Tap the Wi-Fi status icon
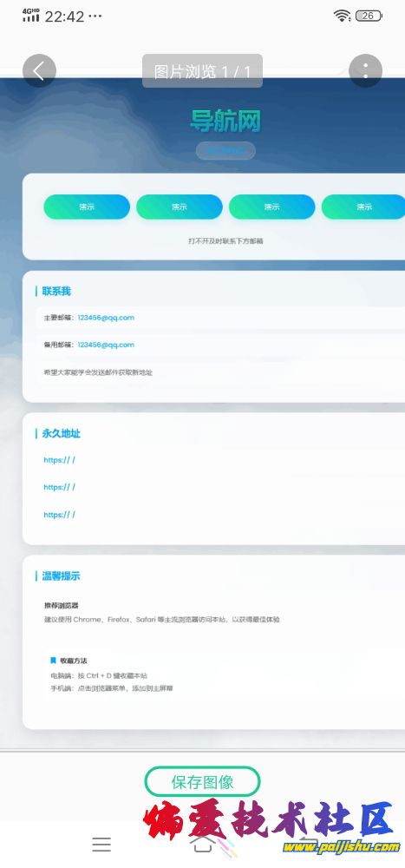Image resolution: width=405 pixels, height=868 pixels. tap(342, 16)
